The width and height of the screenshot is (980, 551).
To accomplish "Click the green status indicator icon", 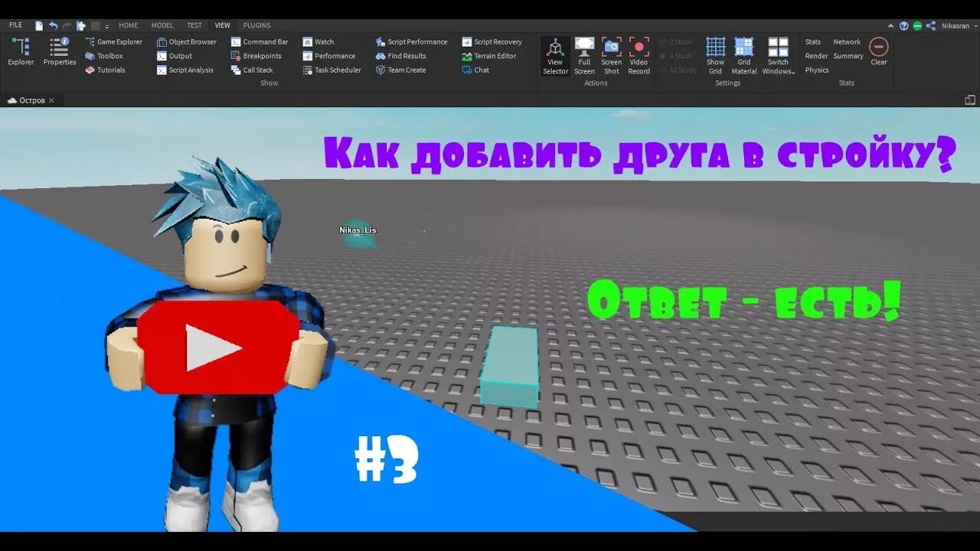I will 917,25.
